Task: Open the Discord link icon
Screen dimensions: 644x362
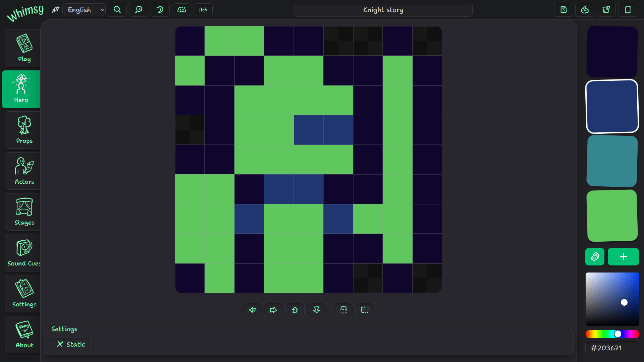Action: coord(181,10)
